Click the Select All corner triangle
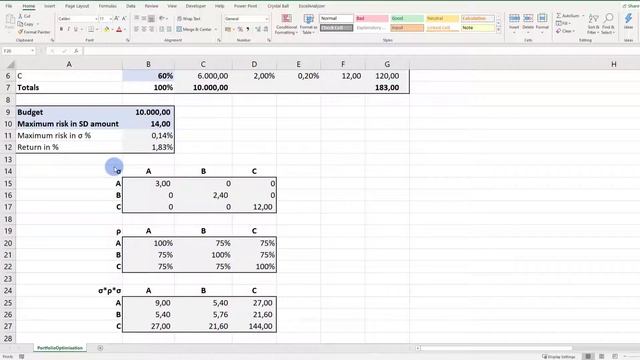 click(x=10, y=64)
